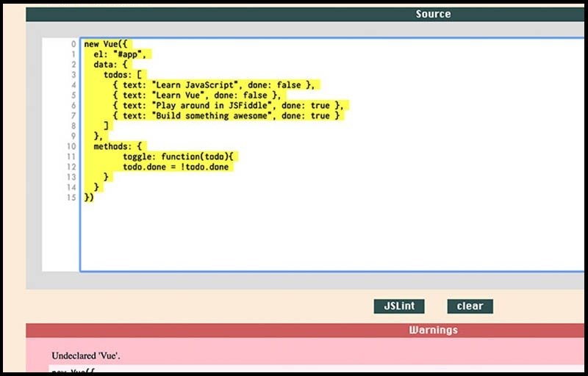Click the "Learn Vue" todo line
This screenshot has width=588, height=376.
pyautogui.click(x=197, y=95)
